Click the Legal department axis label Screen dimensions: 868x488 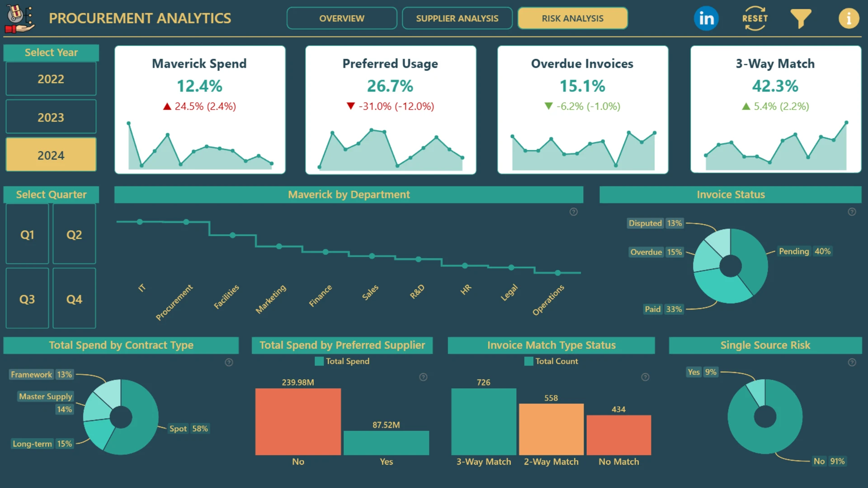(x=509, y=293)
